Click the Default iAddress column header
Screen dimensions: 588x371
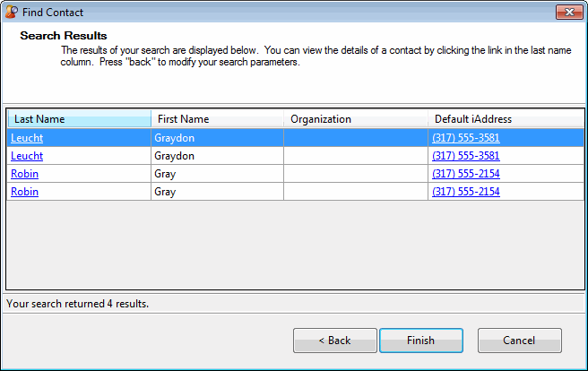(x=506, y=119)
